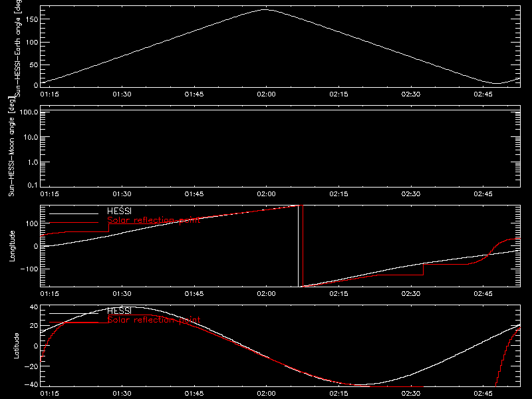Select HESSI legend label in Longitude plot
This screenshot has width=532, height=399.
point(119,211)
